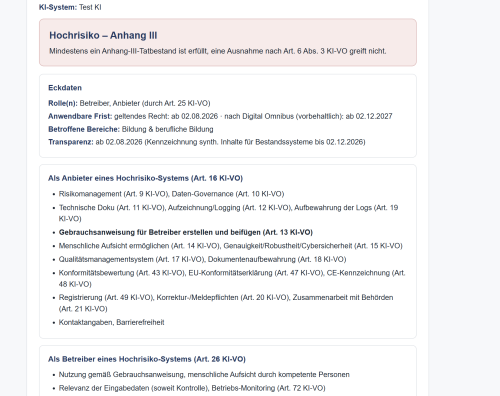The width and height of the screenshot is (500, 396).
Task: Click the 'Hochrisiko – Anhang III' heading
Action: [103, 35]
